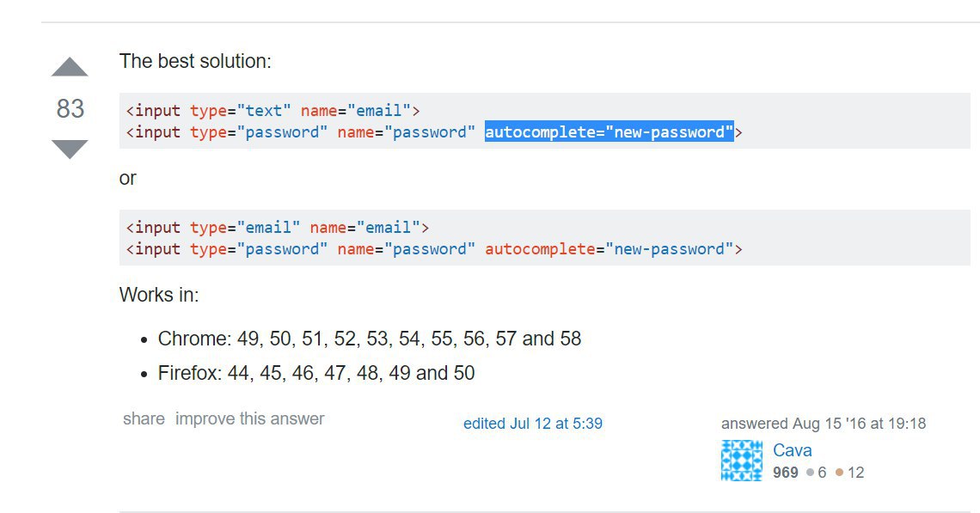Click the bronze badge dot icon

[840, 473]
